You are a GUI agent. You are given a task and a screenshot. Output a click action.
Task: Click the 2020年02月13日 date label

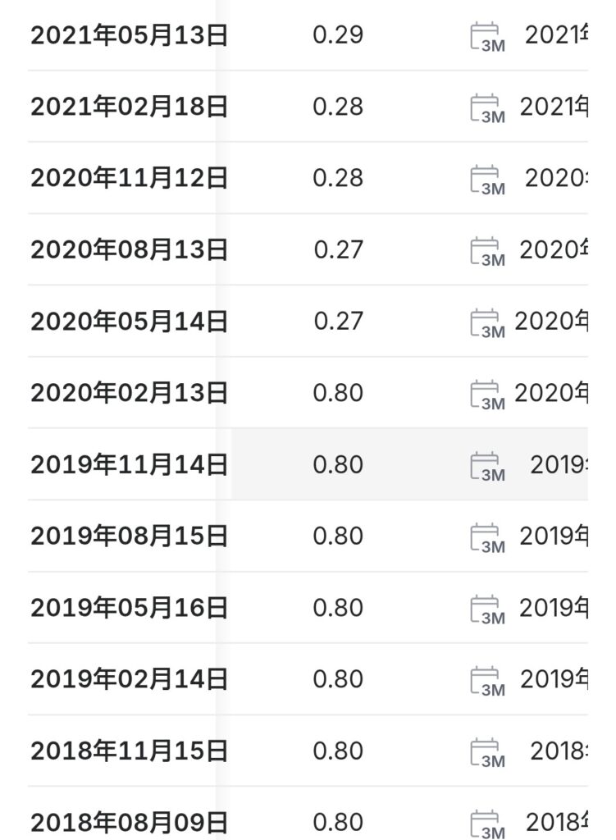(129, 393)
